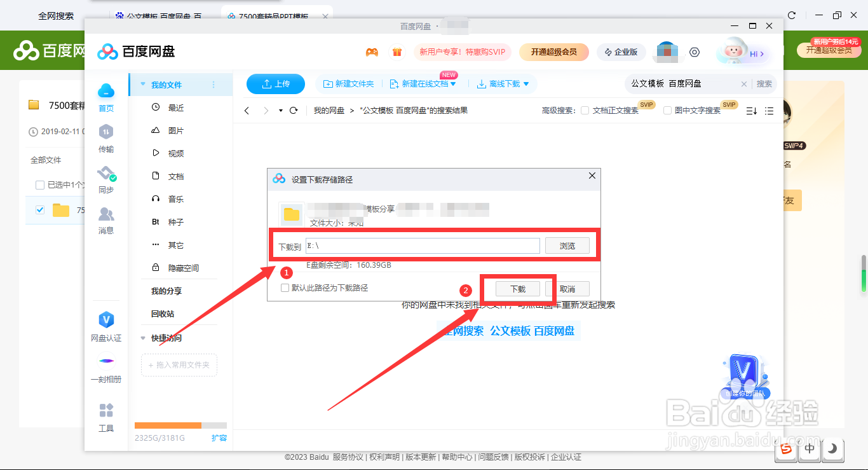This screenshot has width=868, height=470.
Task: Click the 上传 upload button
Action: (276, 84)
